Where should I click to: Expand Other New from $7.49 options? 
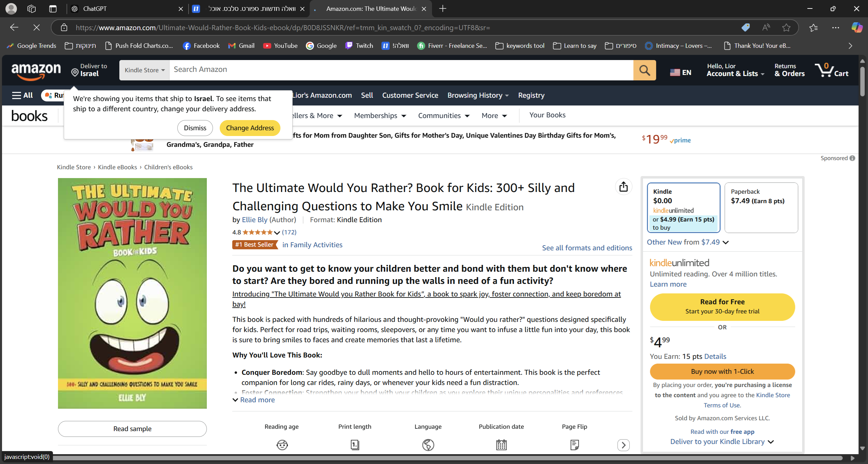(x=688, y=242)
